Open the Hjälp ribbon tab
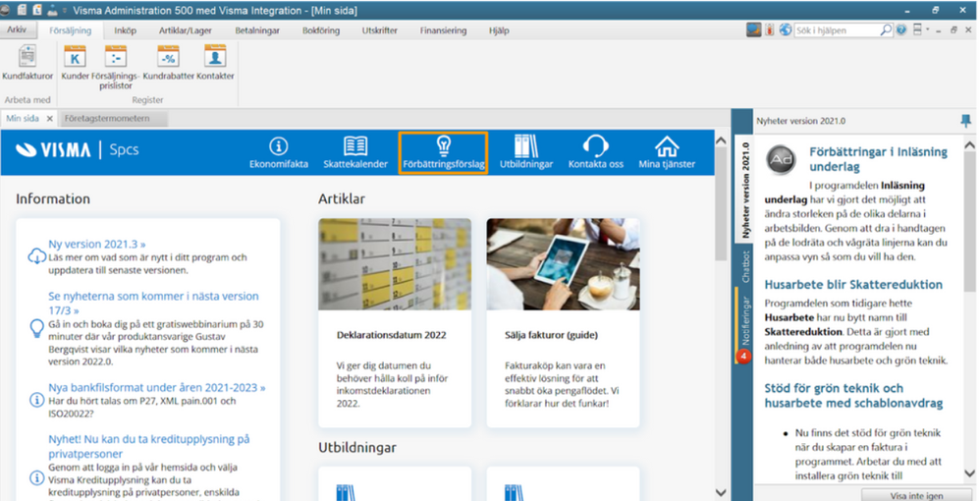The width and height of the screenshot is (980, 501). [499, 30]
